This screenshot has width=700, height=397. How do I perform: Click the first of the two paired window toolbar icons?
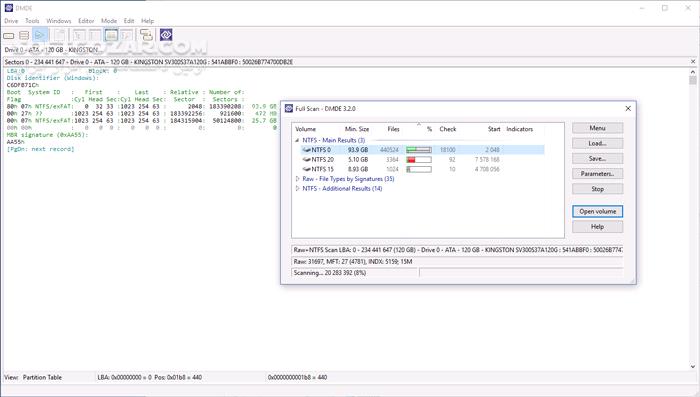coord(79,35)
